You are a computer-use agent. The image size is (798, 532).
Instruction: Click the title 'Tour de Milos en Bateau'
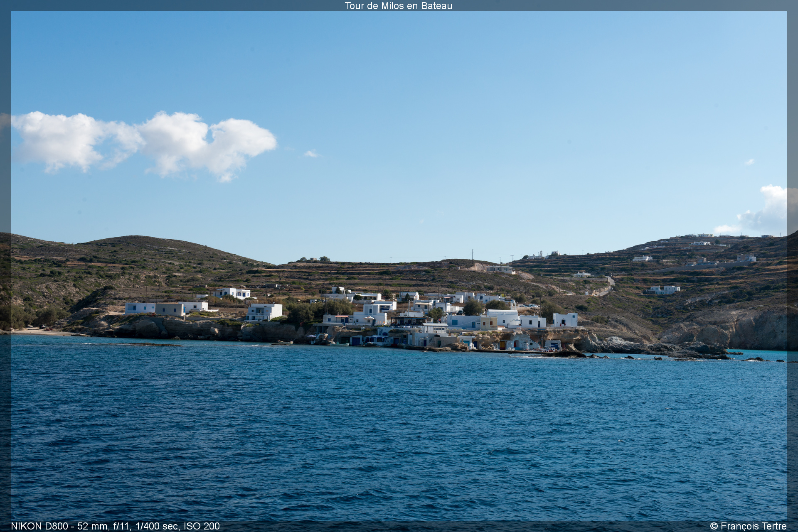tap(398, 6)
